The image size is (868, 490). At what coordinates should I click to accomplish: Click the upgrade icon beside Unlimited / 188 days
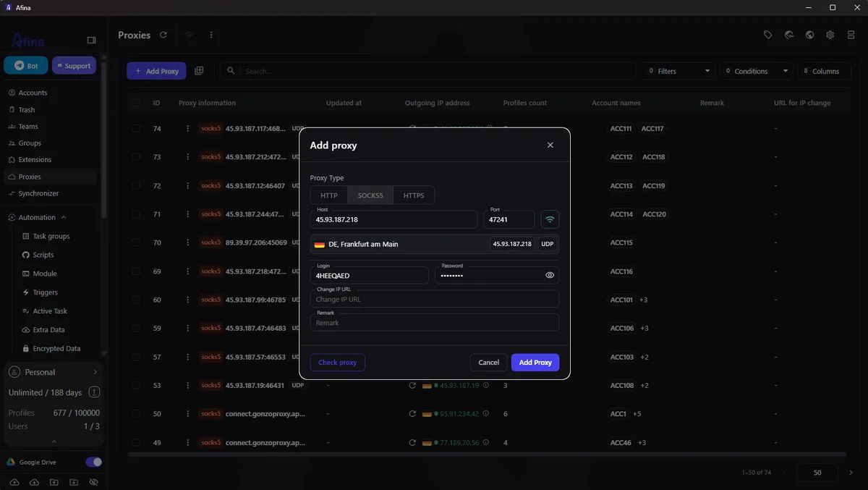point(94,392)
